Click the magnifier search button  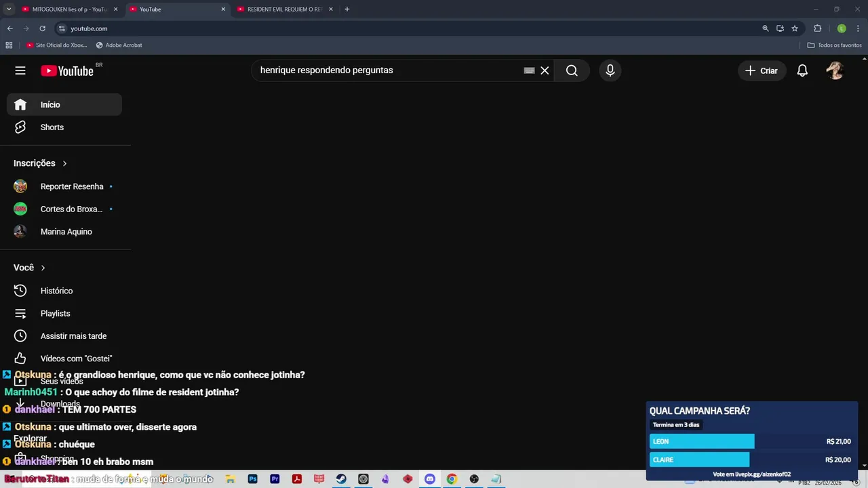(572, 70)
